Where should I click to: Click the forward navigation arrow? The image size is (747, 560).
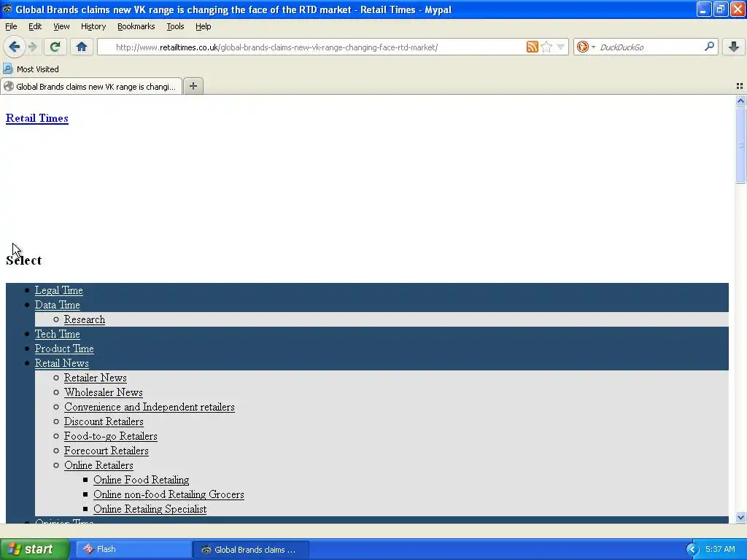(x=32, y=47)
